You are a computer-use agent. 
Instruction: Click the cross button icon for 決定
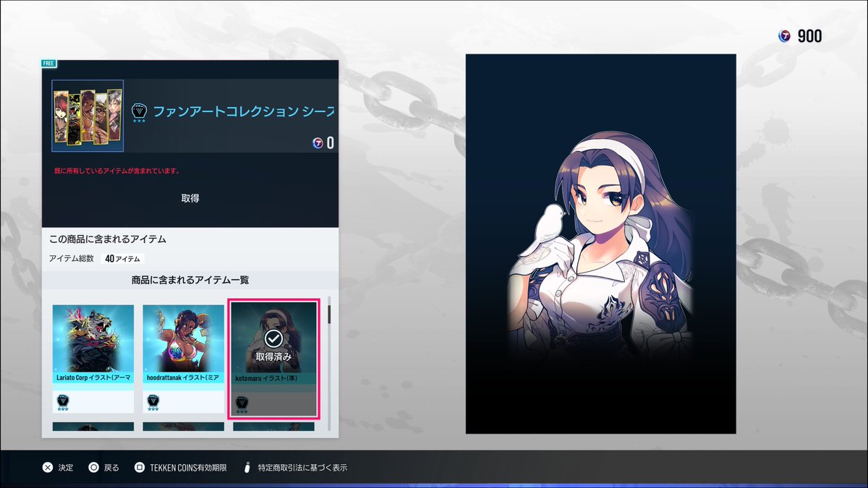[48, 468]
